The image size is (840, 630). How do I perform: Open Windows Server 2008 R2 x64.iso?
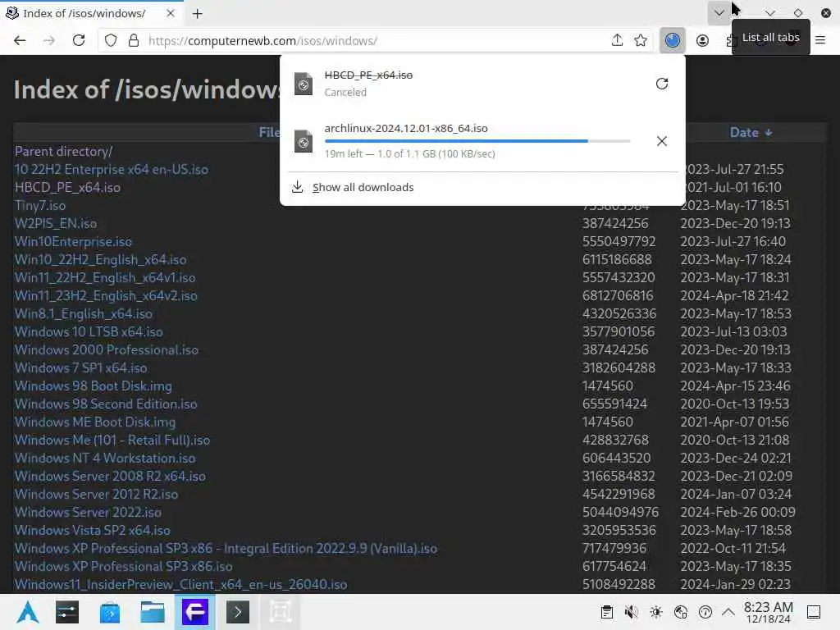(111, 477)
